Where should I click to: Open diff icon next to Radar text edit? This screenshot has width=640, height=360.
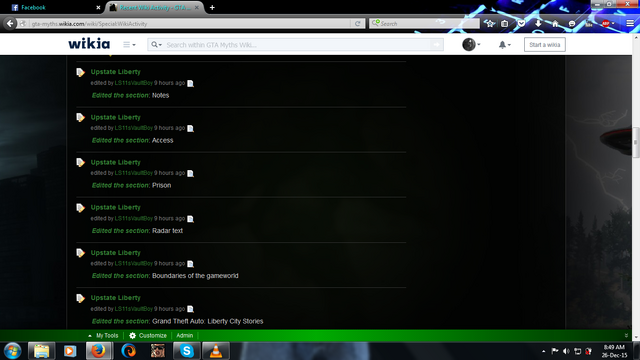tap(190, 219)
